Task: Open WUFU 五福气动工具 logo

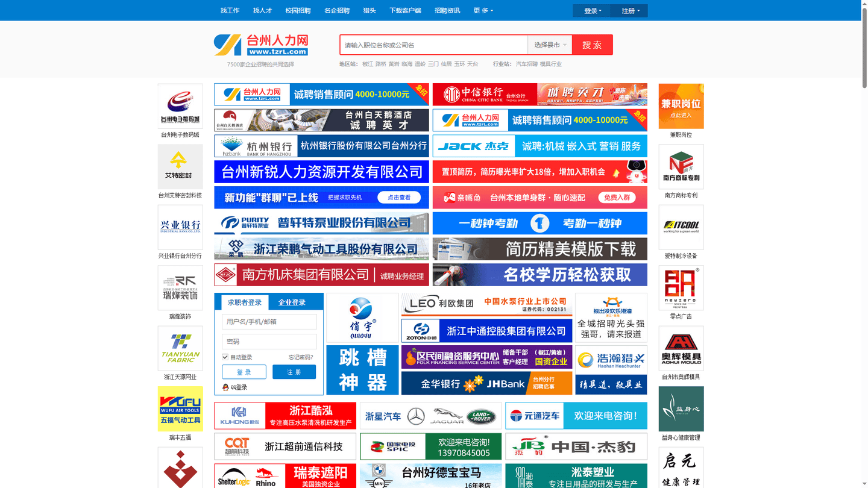Action: 180,409
